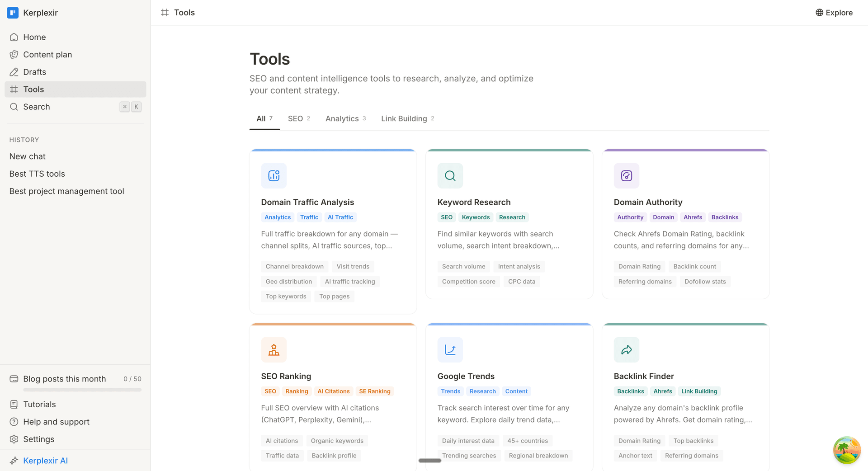Screen dimensions: 868x471
Task: Open the Analytics tab
Action: pyautogui.click(x=342, y=118)
